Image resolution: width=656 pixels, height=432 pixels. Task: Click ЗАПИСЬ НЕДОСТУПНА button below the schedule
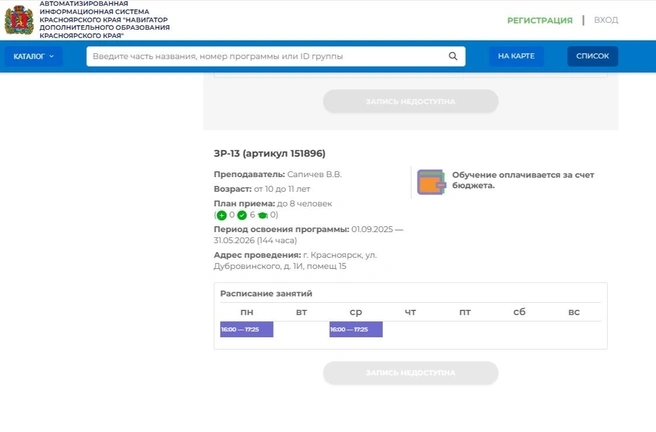[410, 373]
